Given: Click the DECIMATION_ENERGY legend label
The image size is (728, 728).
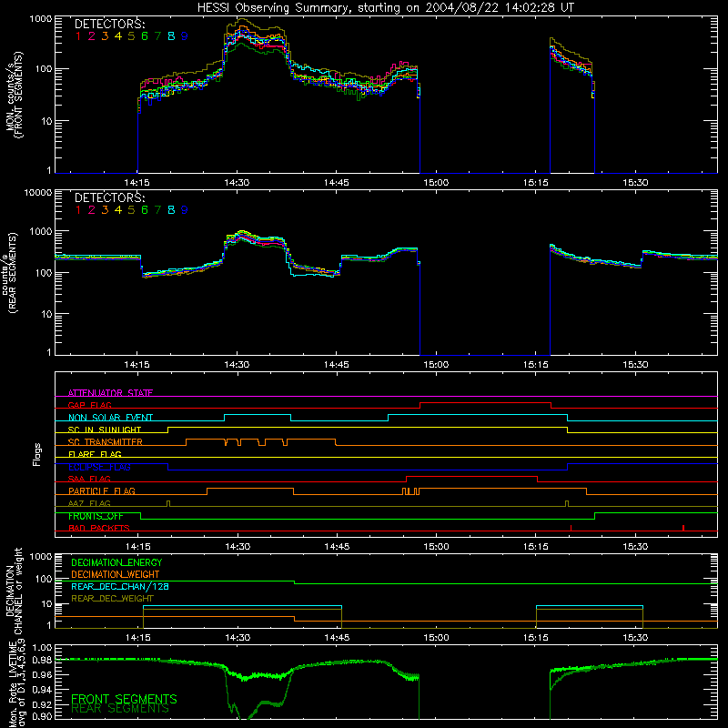Looking at the screenshot, I should click(116, 562).
